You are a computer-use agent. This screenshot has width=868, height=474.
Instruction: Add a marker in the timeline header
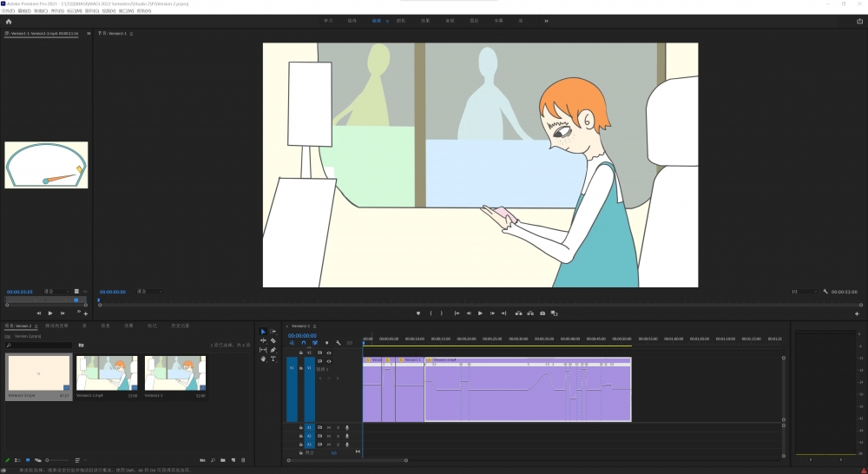(326, 343)
